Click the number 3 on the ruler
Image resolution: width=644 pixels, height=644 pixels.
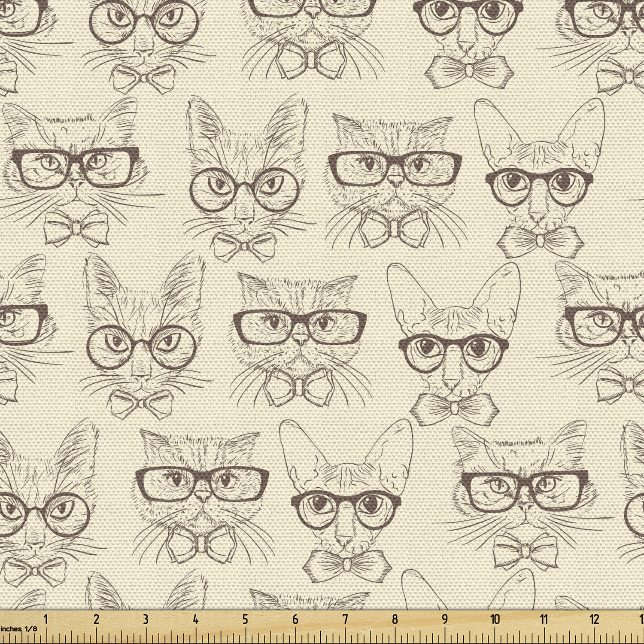click(x=146, y=619)
